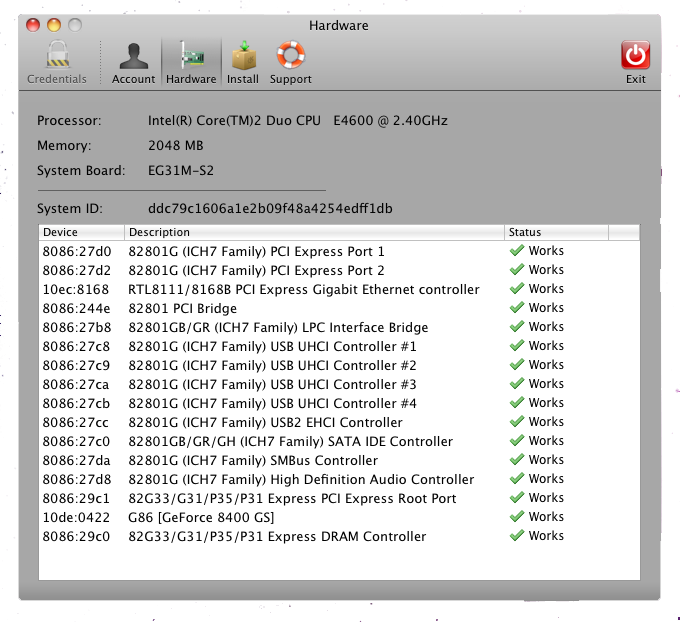Click USB UHCI Controller #1 description
Image resolution: width=680 pixels, height=622 pixels.
(x=272, y=347)
